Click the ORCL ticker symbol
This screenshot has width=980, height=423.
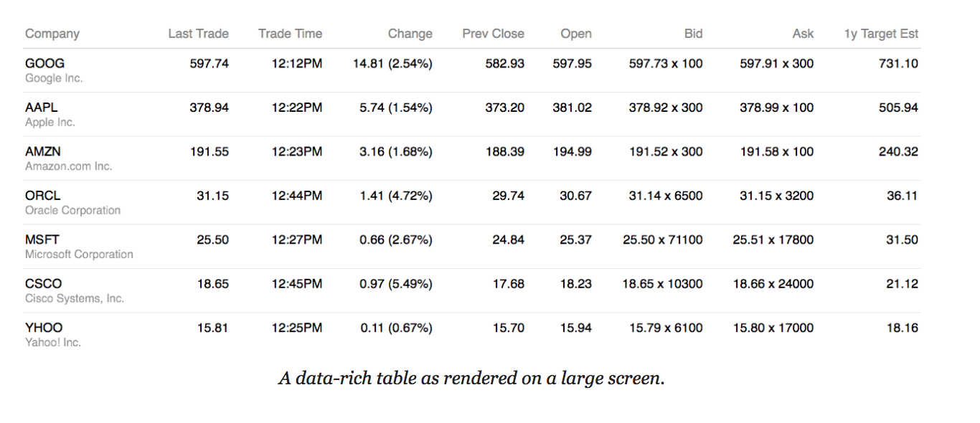[42, 196]
